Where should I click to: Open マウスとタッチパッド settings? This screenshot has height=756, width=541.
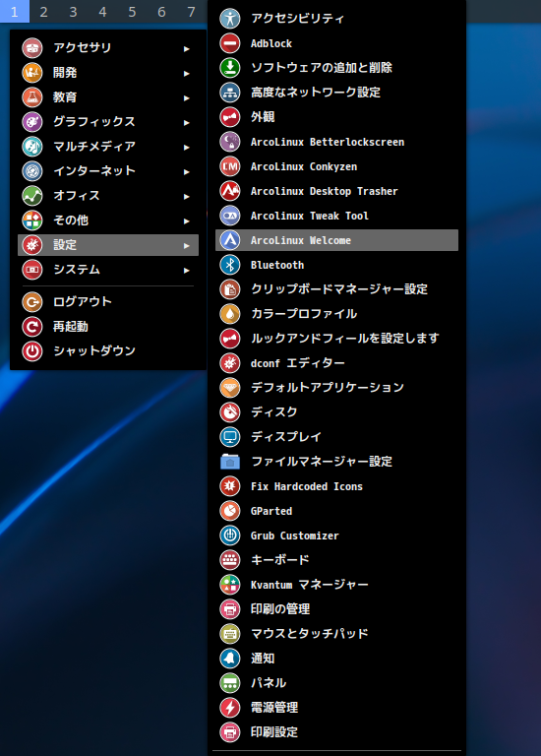(x=336, y=634)
